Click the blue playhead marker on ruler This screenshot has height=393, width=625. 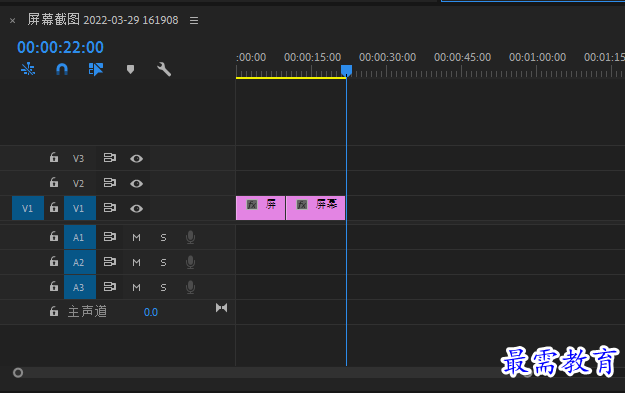click(x=346, y=71)
